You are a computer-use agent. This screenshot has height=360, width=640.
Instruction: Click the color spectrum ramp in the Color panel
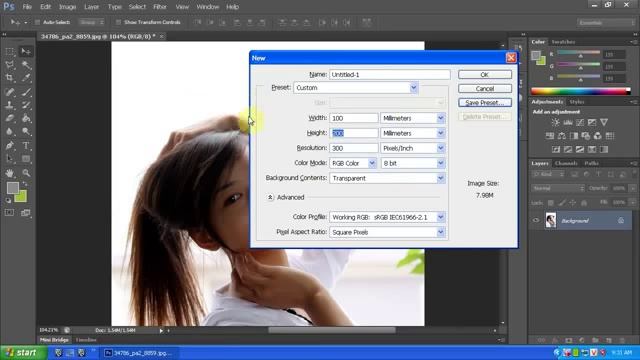click(x=580, y=91)
